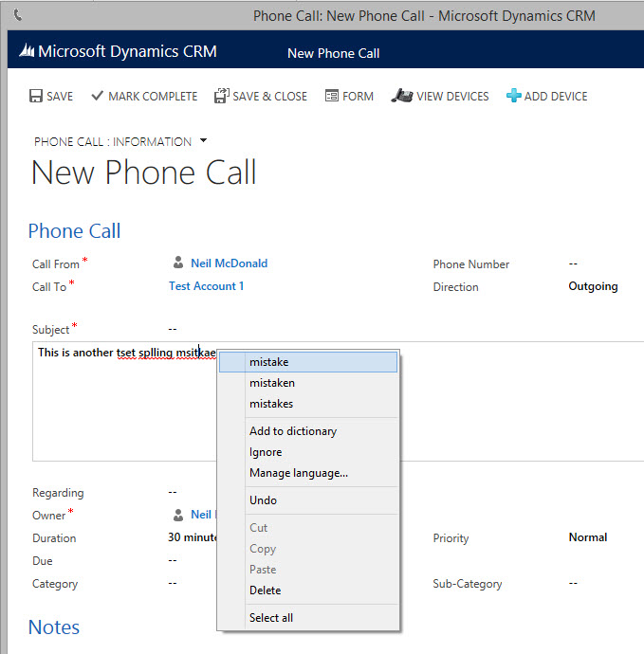Click 'Ignore' in the context menu
Screen dimensions: 644x654
tap(266, 452)
